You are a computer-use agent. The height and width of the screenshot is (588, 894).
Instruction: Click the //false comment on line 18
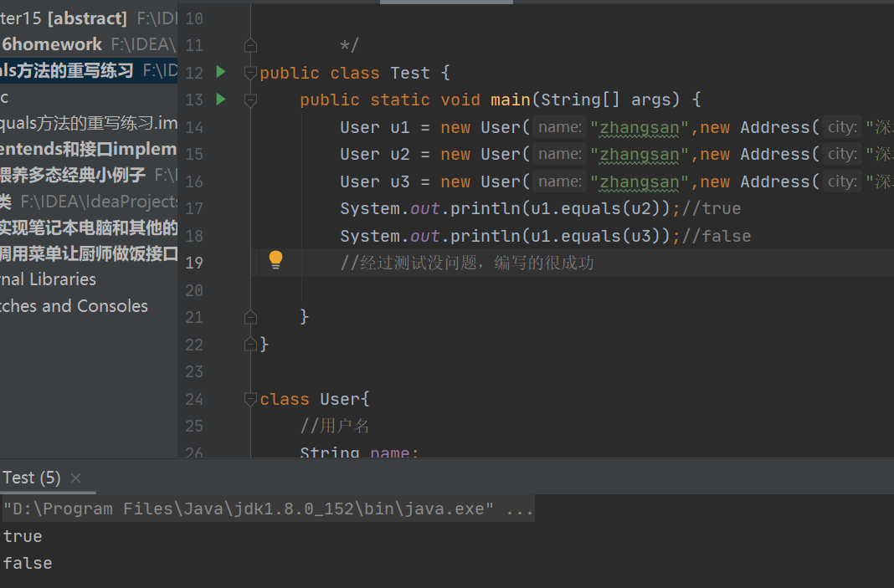point(716,236)
